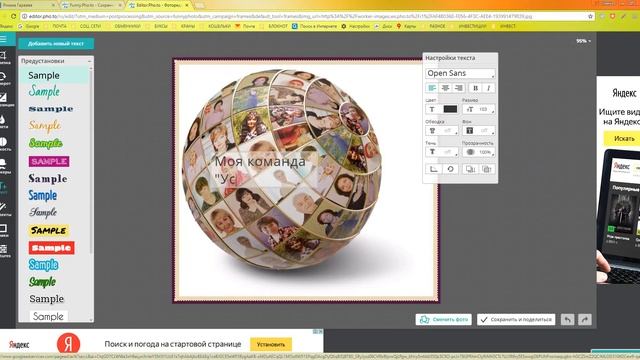The width and height of the screenshot is (640, 360).
Task: Click the redo arrow button
Action: (x=585, y=320)
